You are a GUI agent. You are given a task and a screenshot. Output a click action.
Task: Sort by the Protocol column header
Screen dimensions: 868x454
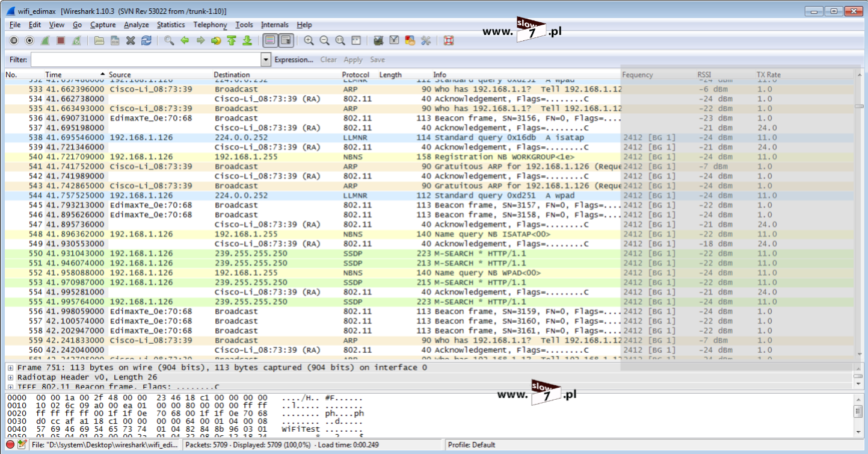coord(356,75)
